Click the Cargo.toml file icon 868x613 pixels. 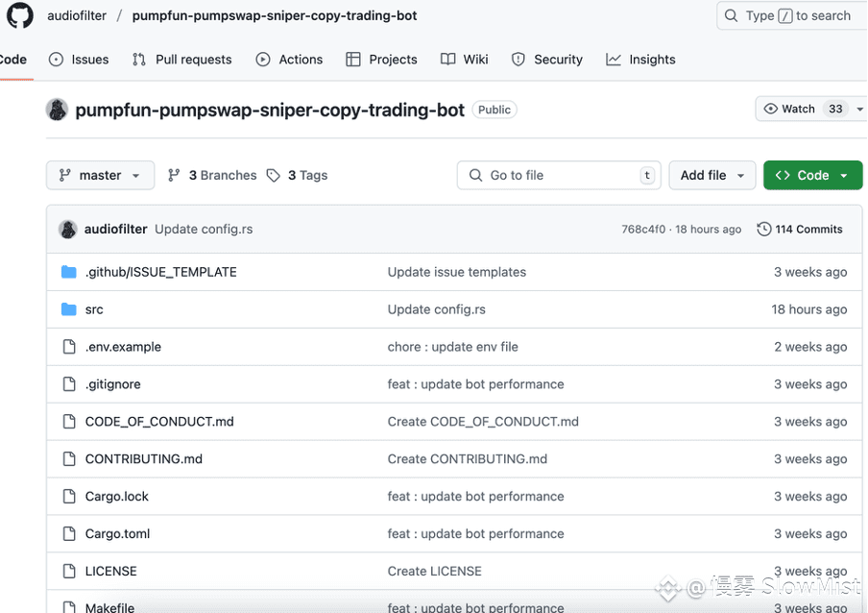[69, 533]
